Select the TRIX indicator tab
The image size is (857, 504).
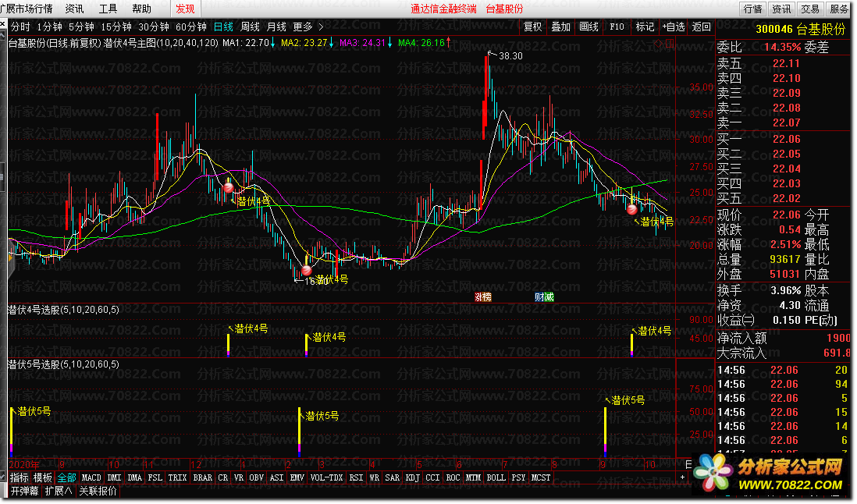pos(177,477)
